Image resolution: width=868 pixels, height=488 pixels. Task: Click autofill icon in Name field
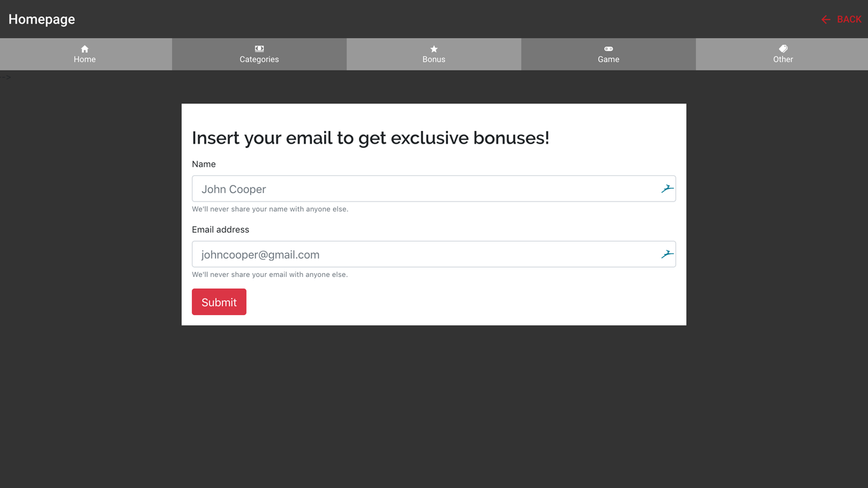click(x=667, y=189)
